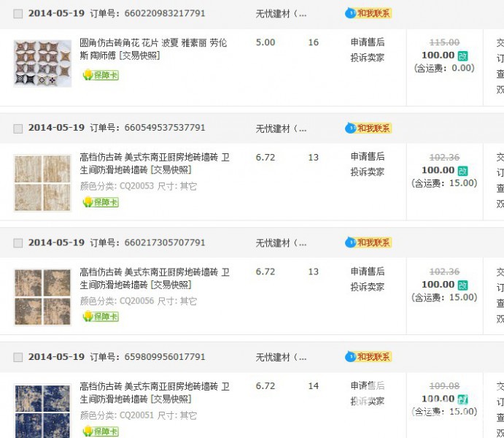Screen dimensions: 504x438
Task: Click 和我联系 chat icon for order 660549537537791
Action: 368,128
